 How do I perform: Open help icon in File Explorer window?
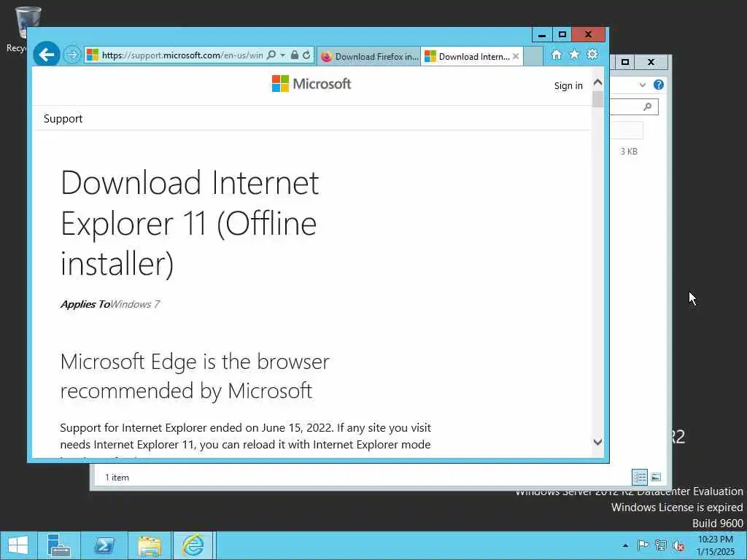(x=659, y=85)
